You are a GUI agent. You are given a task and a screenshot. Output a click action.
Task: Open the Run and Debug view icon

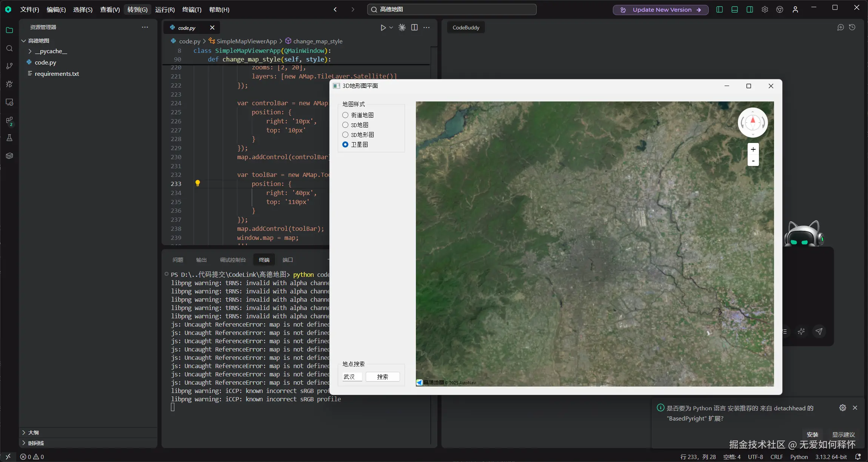[9, 84]
